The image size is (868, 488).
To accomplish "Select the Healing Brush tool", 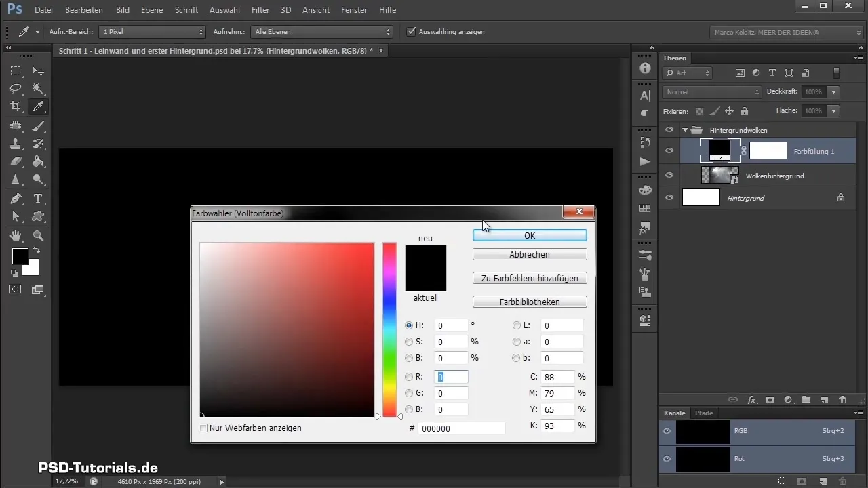I will click(16, 125).
